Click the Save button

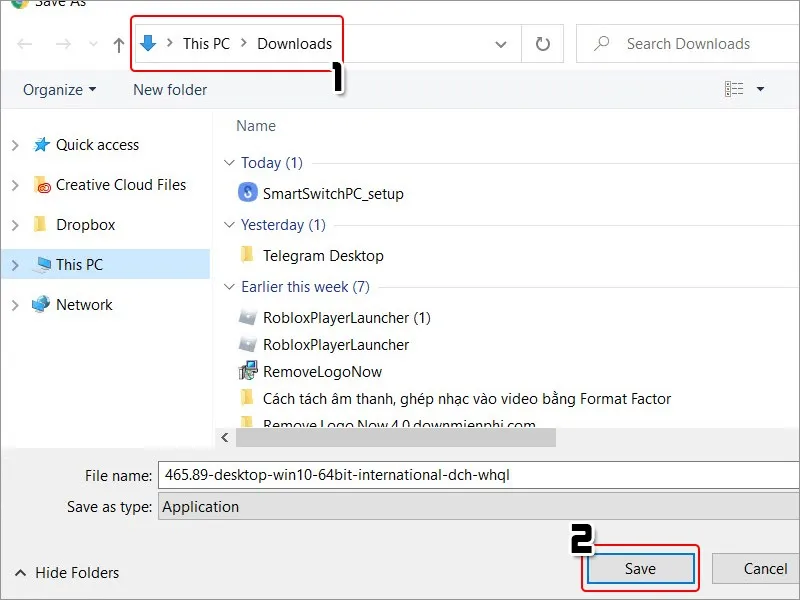[x=640, y=569]
